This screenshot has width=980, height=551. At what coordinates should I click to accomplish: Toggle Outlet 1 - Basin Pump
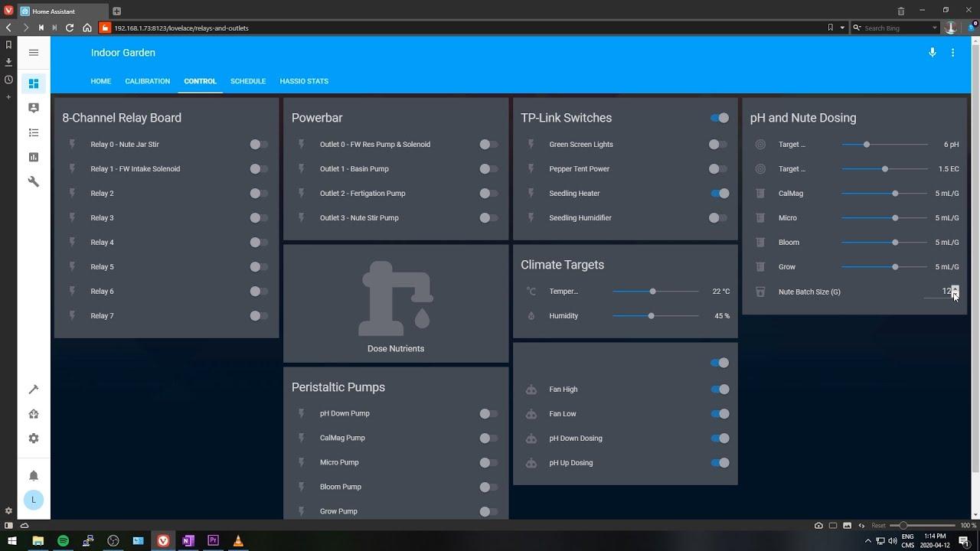pyautogui.click(x=488, y=168)
